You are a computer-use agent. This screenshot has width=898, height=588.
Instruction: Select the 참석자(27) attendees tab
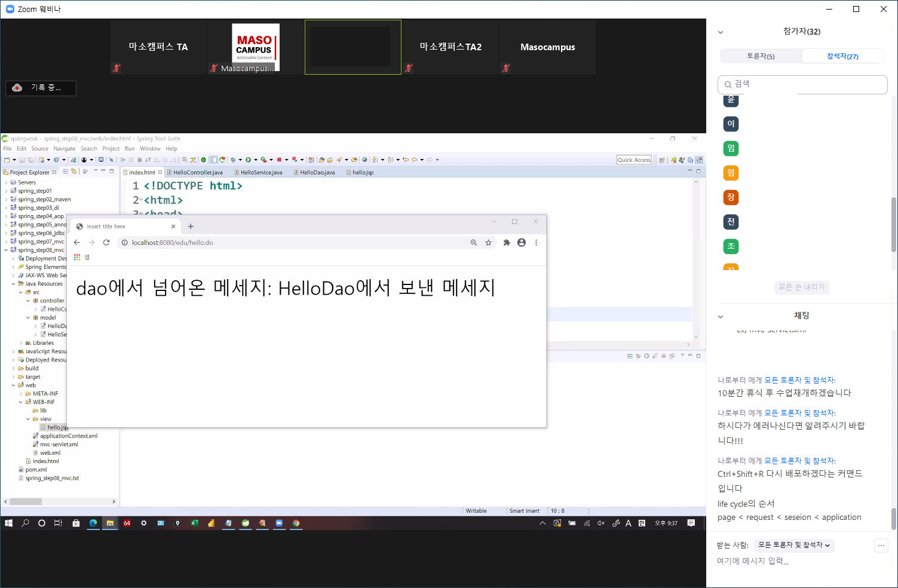coord(842,56)
